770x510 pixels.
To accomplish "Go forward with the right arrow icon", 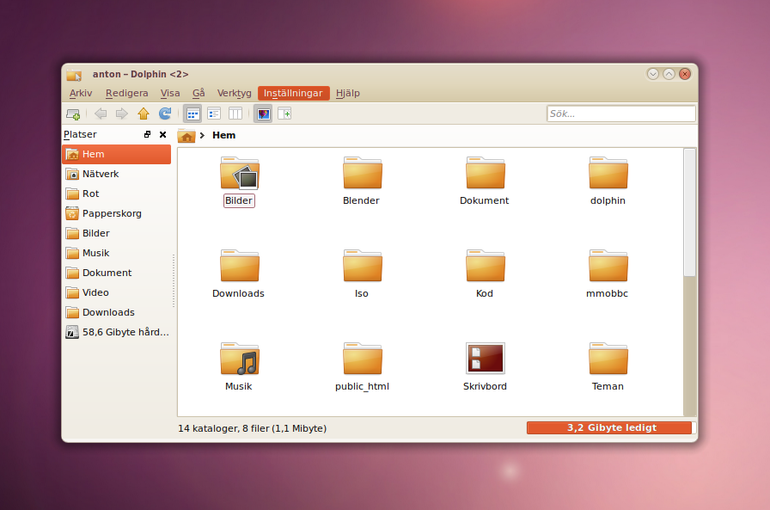I will point(121,114).
